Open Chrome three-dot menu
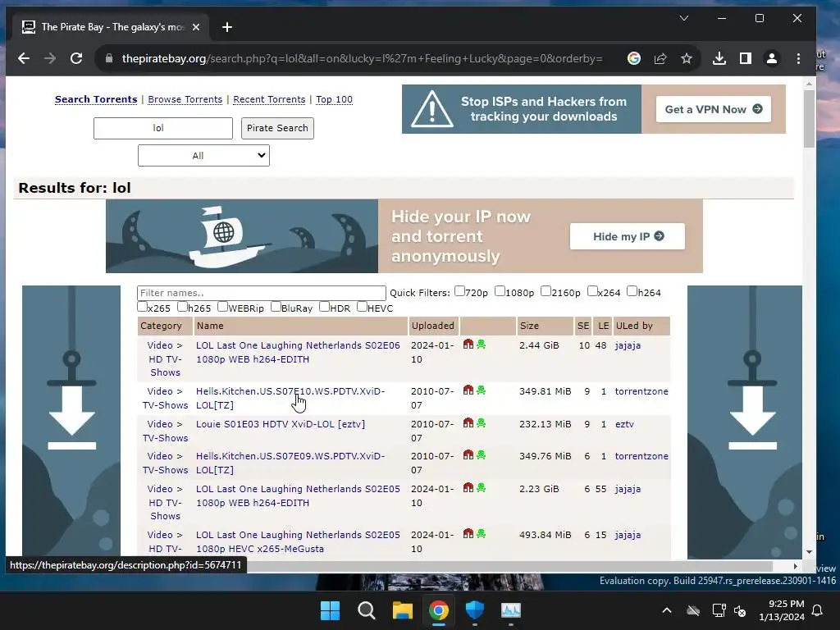 [x=798, y=58]
